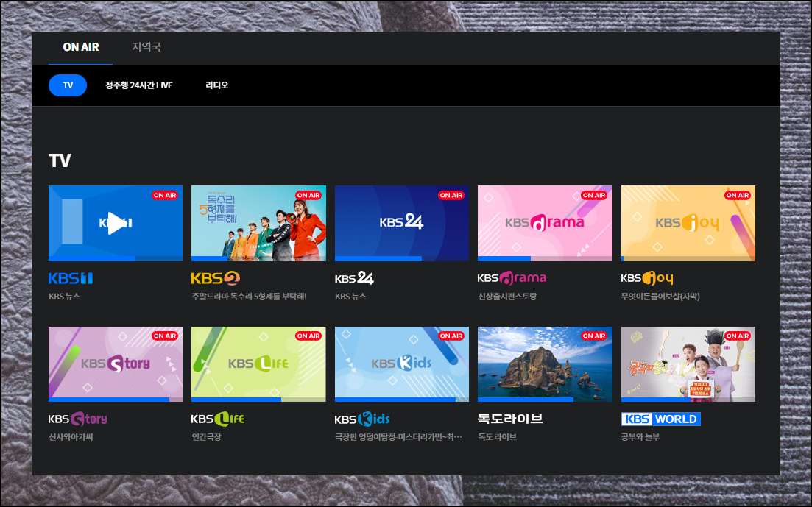This screenshot has width=812, height=507.
Task: Open 정주행 24시간 LIVE section
Action: (139, 85)
